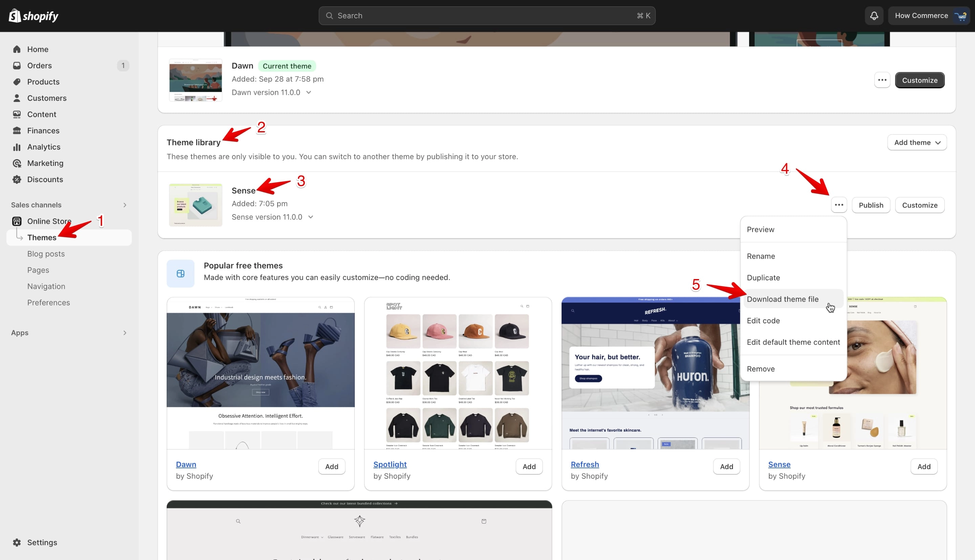Click 'Added: 7:05 pm' text
Image resolution: width=975 pixels, height=560 pixels.
click(x=260, y=203)
